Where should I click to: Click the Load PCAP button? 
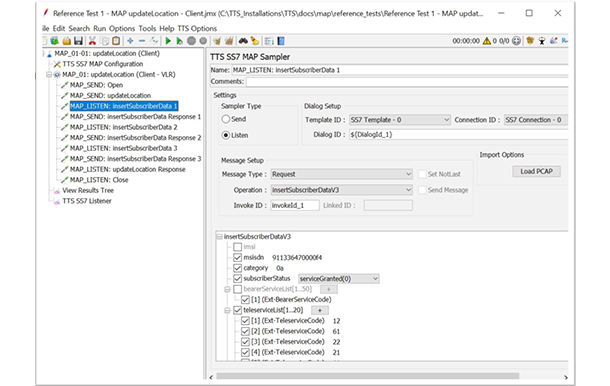(x=536, y=171)
